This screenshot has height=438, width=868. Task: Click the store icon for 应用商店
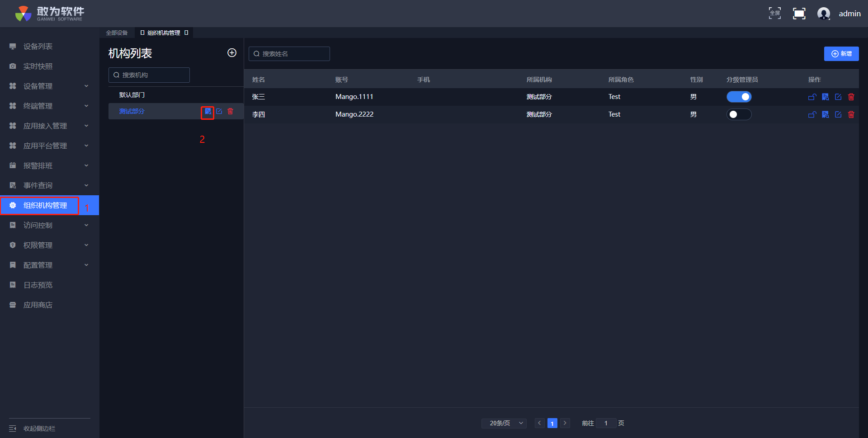(x=13, y=305)
